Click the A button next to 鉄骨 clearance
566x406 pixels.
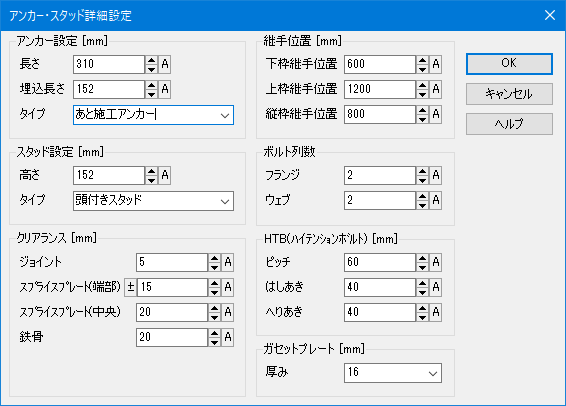(x=228, y=337)
